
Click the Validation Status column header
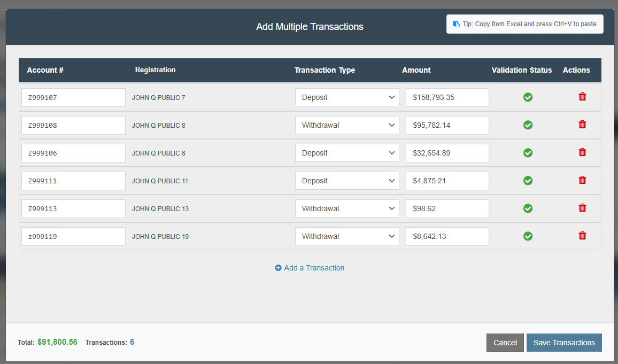tap(522, 70)
